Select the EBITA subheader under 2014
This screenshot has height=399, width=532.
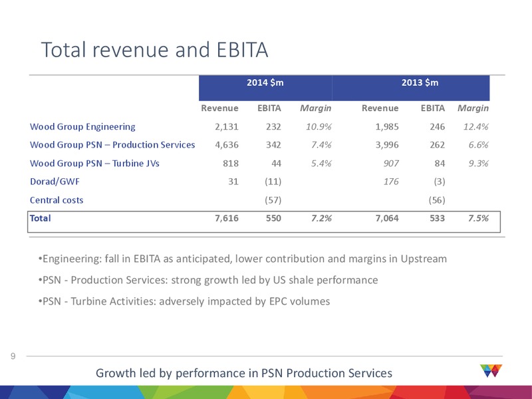pos(269,108)
